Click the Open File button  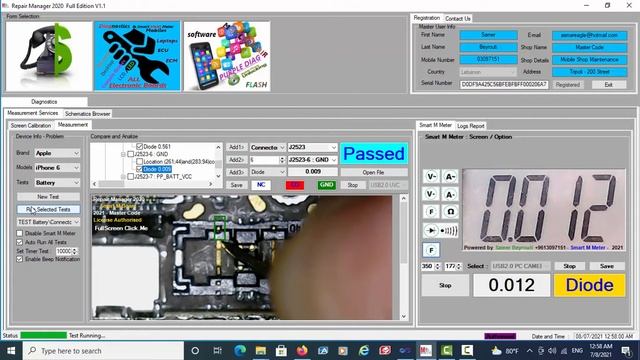tap(373, 173)
